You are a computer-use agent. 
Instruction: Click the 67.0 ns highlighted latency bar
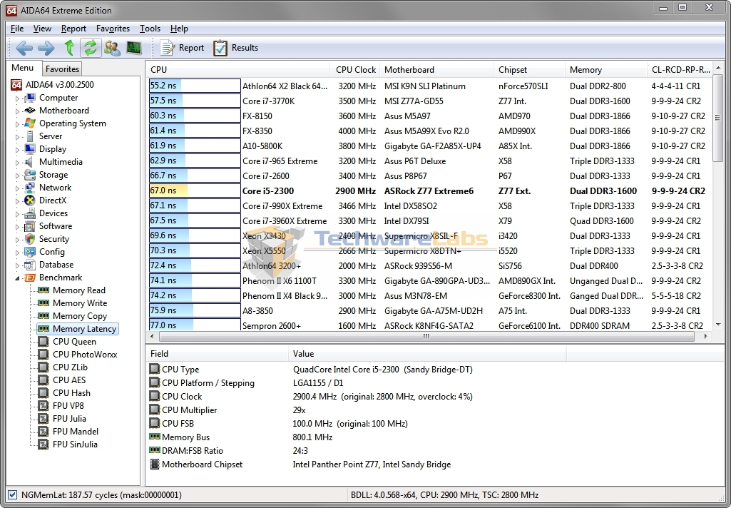[194, 191]
